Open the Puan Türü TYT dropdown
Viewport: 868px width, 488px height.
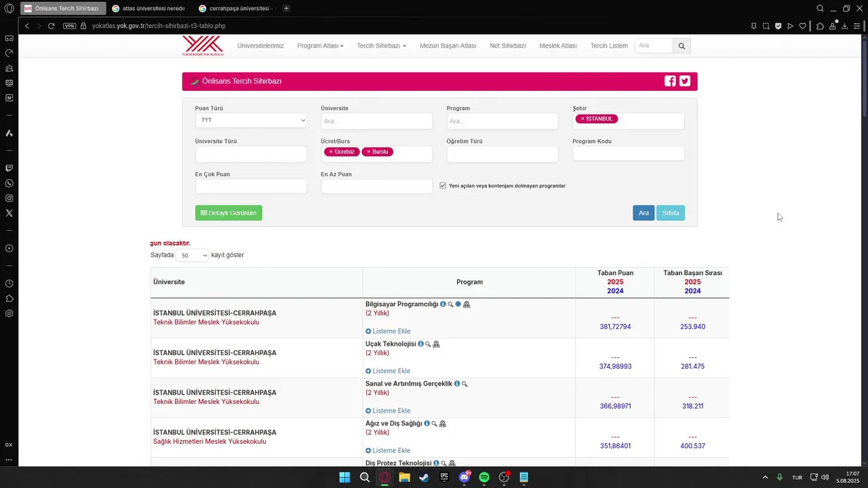[x=252, y=120]
